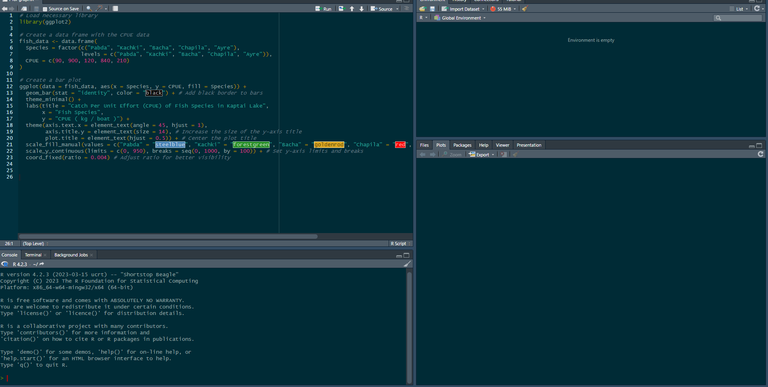Zoom the plot in a new window
768x387 pixels.
pos(453,154)
